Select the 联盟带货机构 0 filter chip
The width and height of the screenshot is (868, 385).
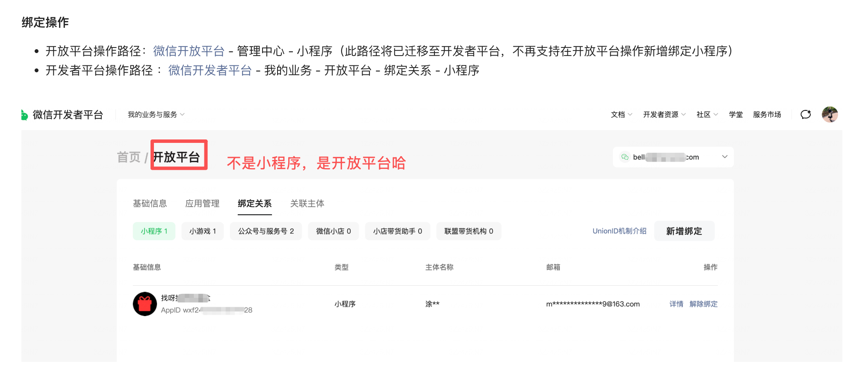[x=469, y=231]
